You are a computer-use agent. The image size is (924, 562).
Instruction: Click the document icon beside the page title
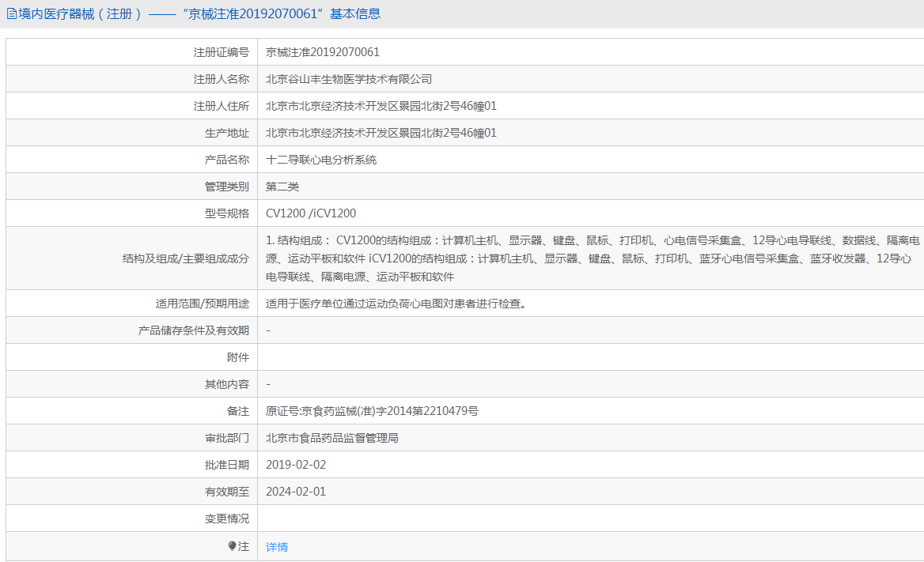[x=11, y=13]
